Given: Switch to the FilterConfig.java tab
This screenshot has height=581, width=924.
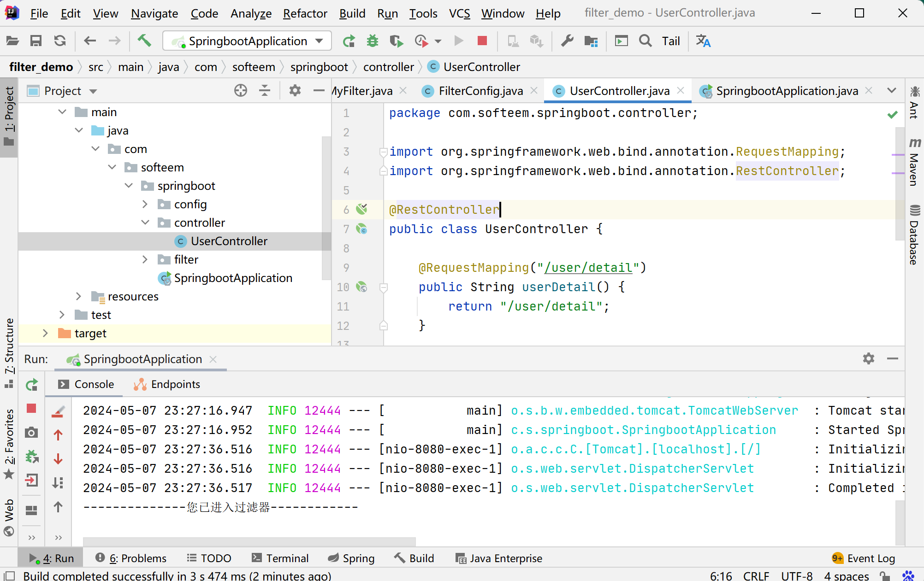Looking at the screenshot, I should (x=480, y=91).
